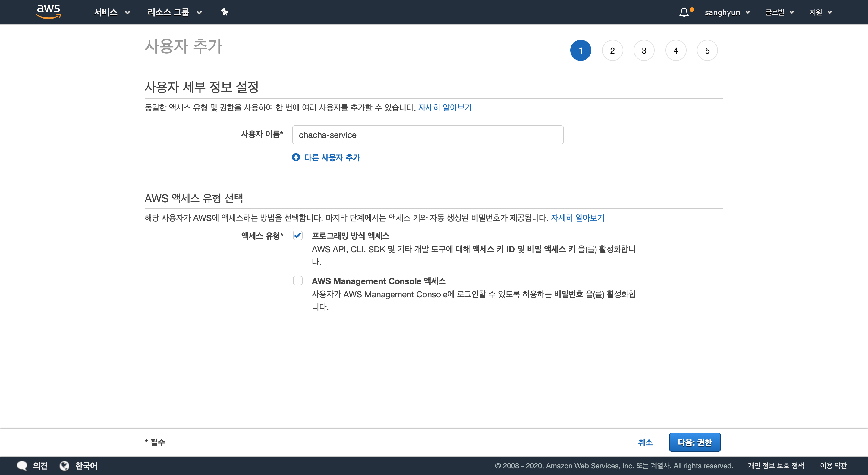This screenshot has width=868, height=475.
Task: Open the notifications bell icon
Action: click(x=684, y=12)
